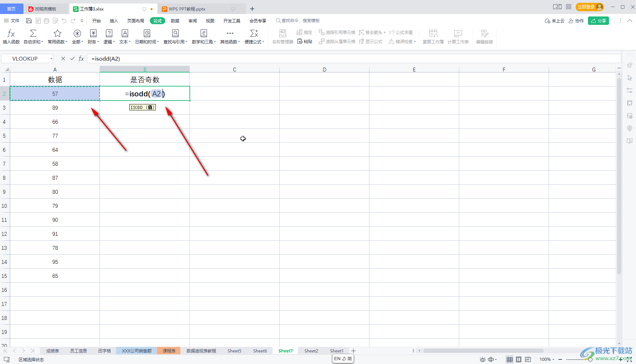Open the Name Manager (名称管理器) icon
636x364 pixels.
[283, 34]
